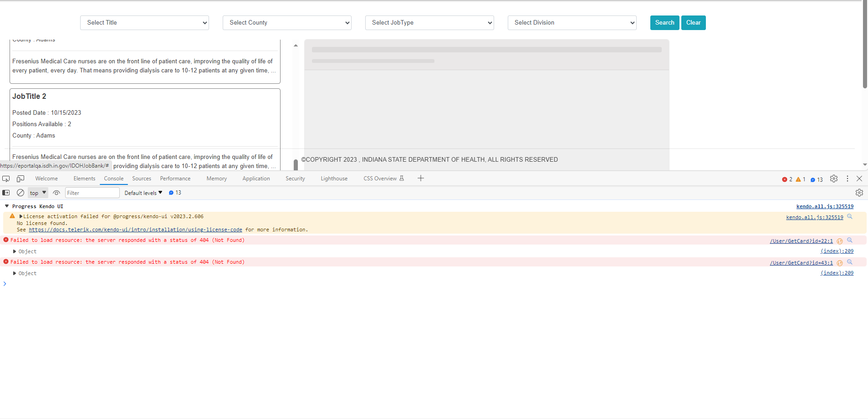This screenshot has height=419, width=868.
Task: Toggle device emulation mode icon
Action: click(20, 179)
